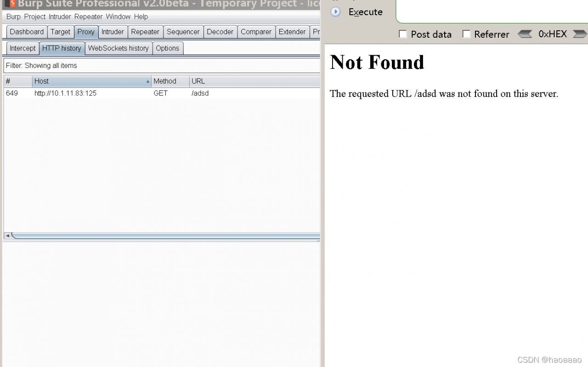Switch to the Repeater tab
The width and height of the screenshot is (588, 367).
click(145, 32)
